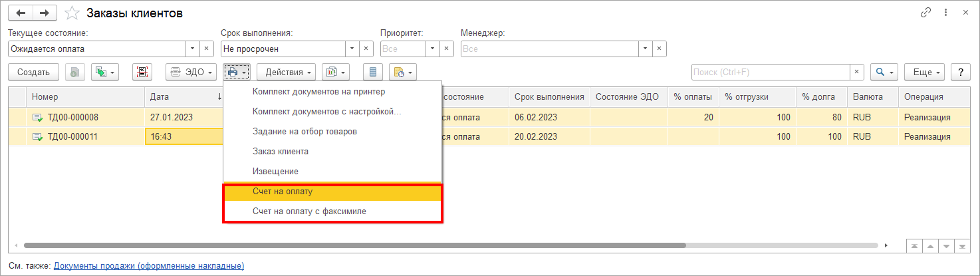The width and height of the screenshot is (980, 276).
Task: Open the help question mark button
Action: pyautogui.click(x=961, y=72)
